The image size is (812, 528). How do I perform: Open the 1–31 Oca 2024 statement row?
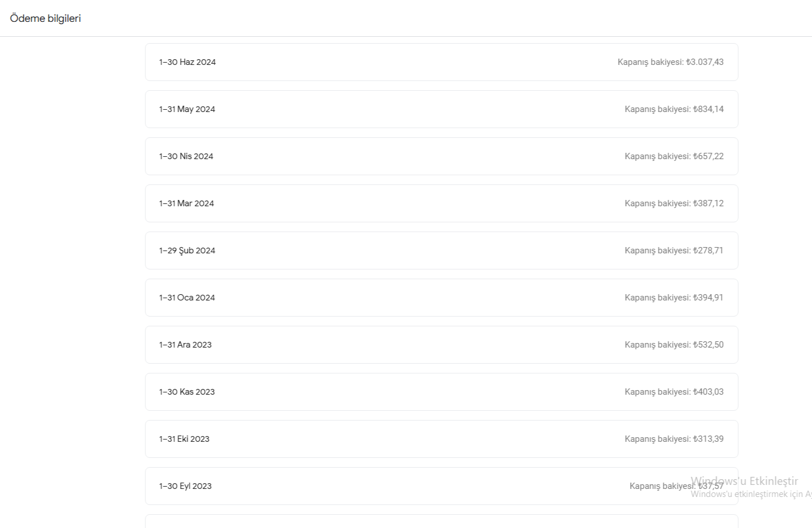click(442, 298)
